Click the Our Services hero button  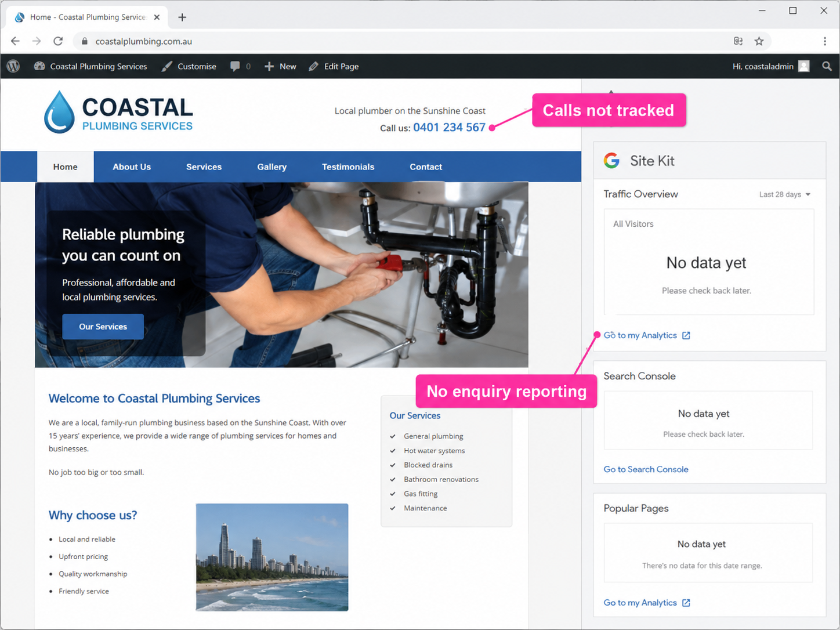pyautogui.click(x=103, y=327)
